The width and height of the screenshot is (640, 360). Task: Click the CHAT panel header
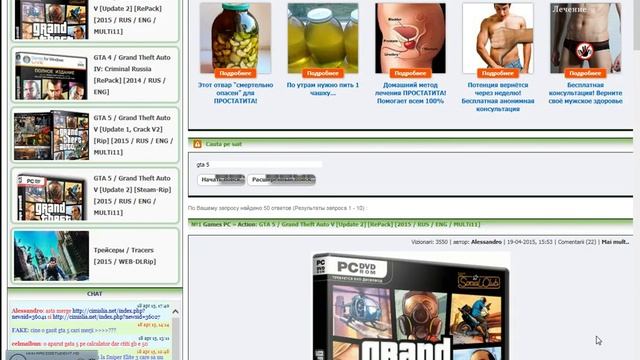click(95, 294)
